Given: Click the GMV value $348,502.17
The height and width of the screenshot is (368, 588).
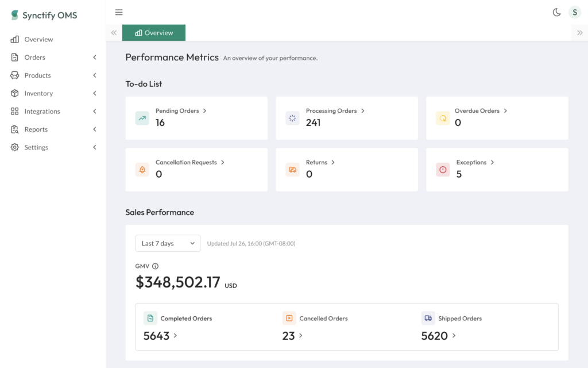Looking at the screenshot, I should [178, 282].
